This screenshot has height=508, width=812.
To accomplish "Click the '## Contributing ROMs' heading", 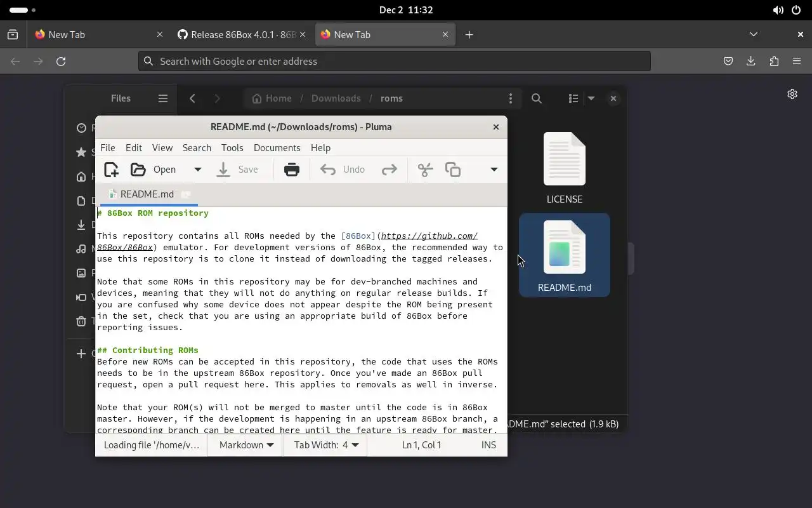I will coord(148,350).
